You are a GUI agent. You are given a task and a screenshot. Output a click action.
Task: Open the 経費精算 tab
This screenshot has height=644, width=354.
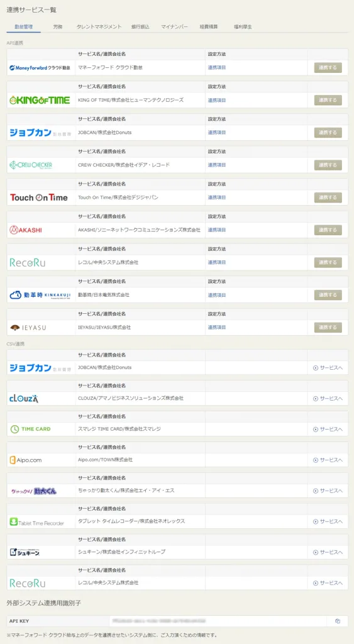click(x=209, y=26)
